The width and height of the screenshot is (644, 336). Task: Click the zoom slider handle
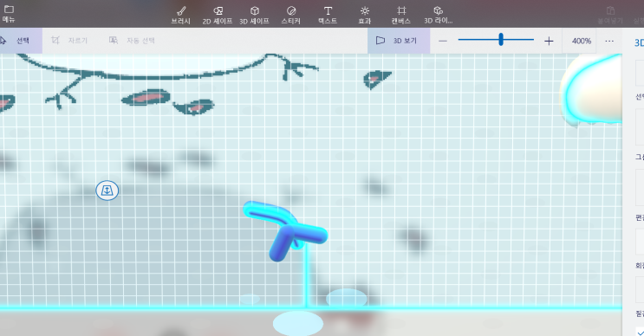[501, 40]
